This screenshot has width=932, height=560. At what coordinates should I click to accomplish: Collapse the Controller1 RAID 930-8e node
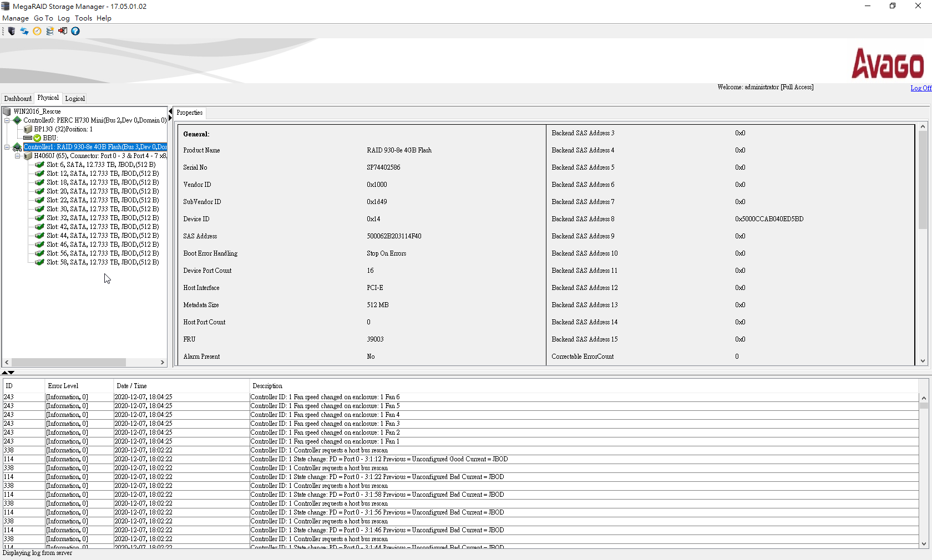pos(7,147)
